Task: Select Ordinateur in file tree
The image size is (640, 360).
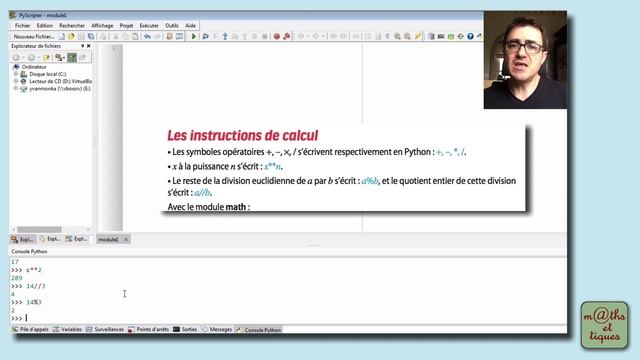Action: [34, 67]
